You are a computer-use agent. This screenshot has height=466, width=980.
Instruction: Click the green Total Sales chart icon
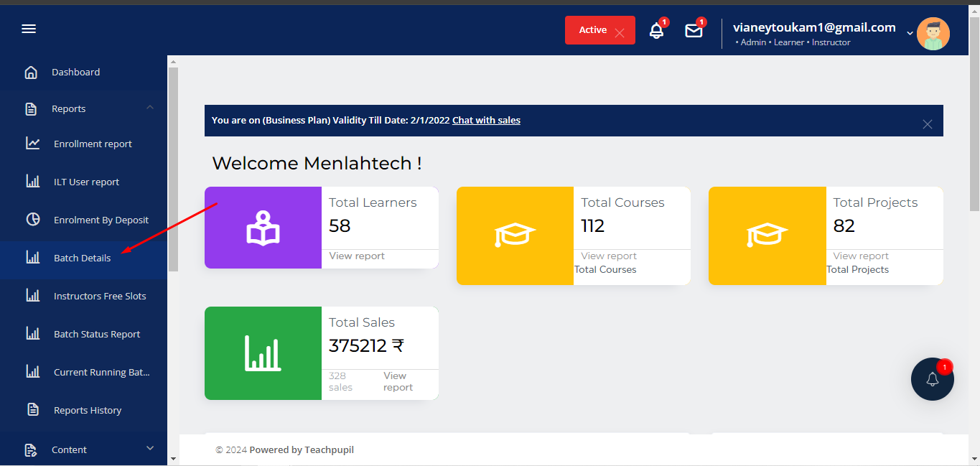[x=263, y=353]
